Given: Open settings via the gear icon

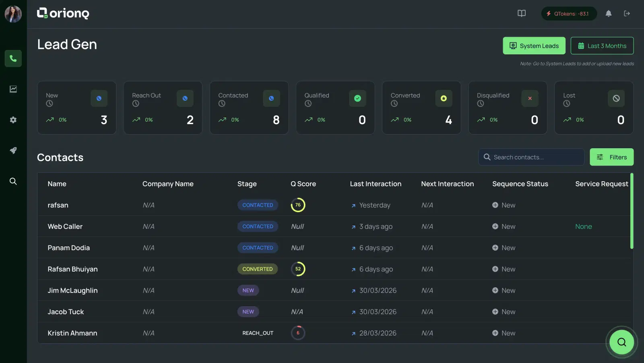Looking at the screenshot, I should pos(13,120).
